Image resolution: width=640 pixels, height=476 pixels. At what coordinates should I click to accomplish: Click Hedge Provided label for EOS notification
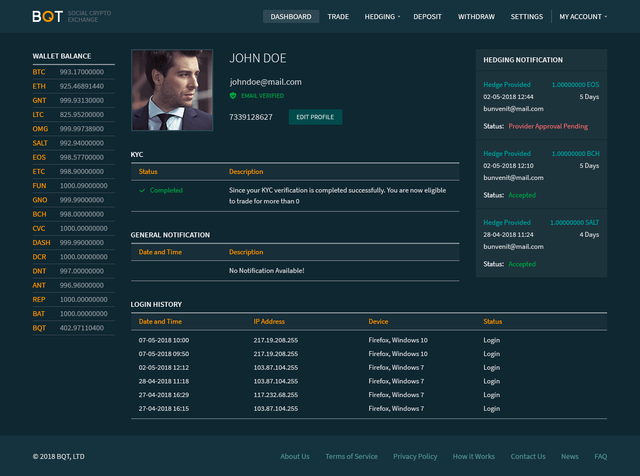click(507, 85)
